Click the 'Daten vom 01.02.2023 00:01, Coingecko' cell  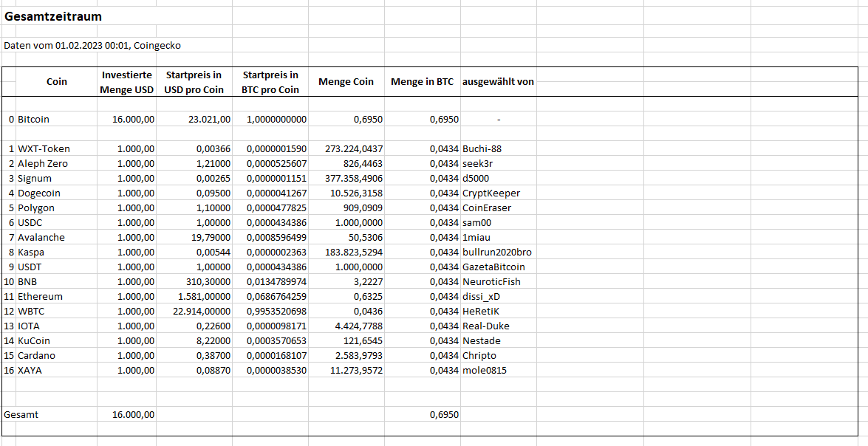92,45
